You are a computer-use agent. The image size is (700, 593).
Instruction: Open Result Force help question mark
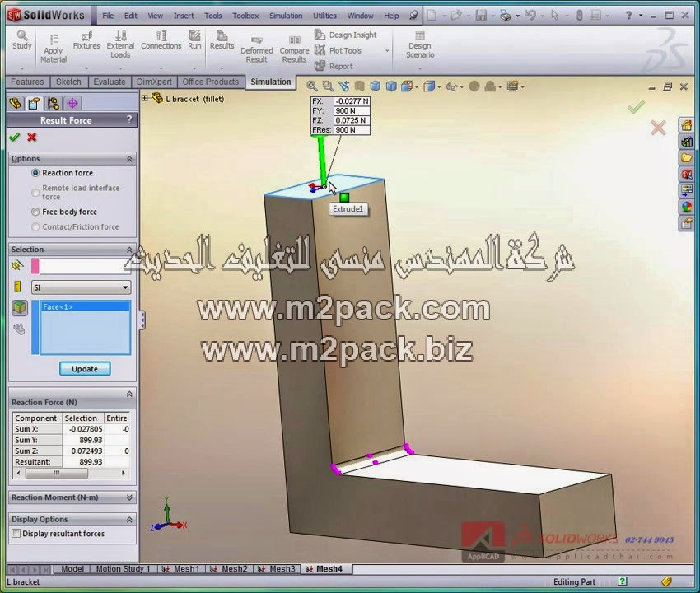click(x=129, y=119)
